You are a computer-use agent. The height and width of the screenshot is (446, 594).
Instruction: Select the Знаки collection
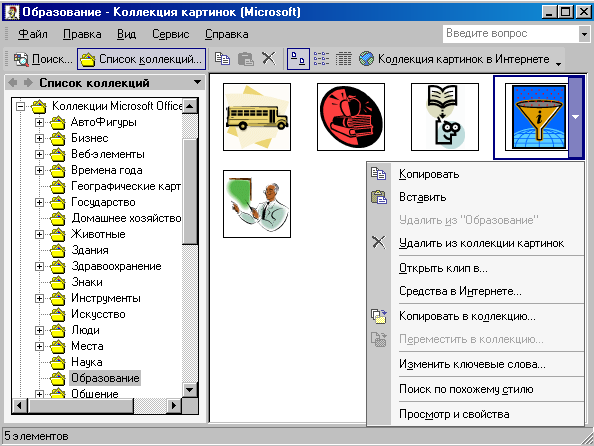tap(87, 282)
